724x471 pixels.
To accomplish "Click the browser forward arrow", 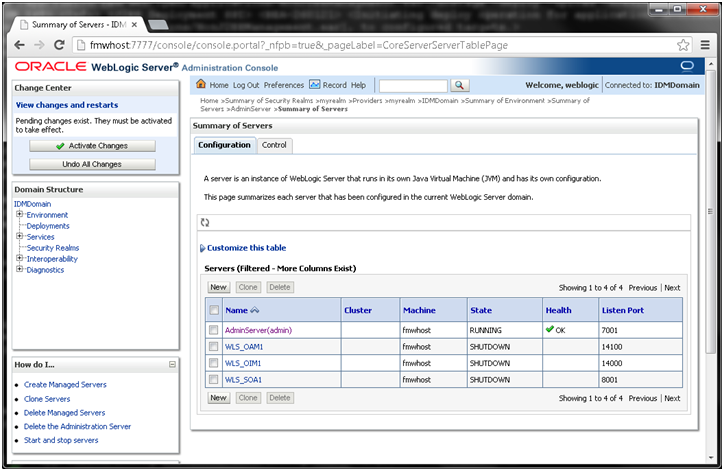I will pyautogui.click(x=39, y=45).
